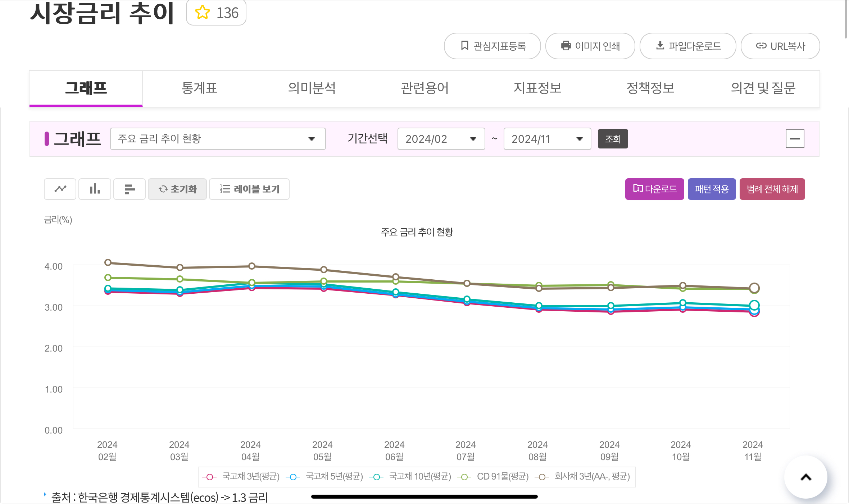The image size is (849, 504).
Task: Toggle CD 91물(평균) legend series
Action: click(494, 477)
